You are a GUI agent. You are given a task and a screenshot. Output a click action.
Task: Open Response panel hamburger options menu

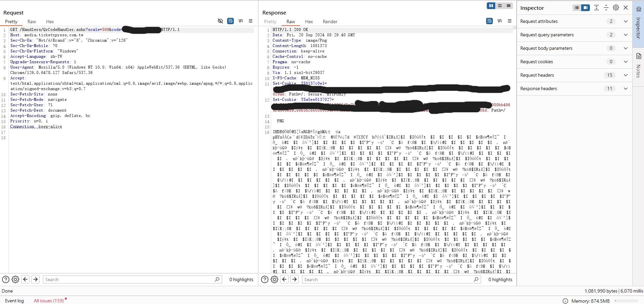510,21
